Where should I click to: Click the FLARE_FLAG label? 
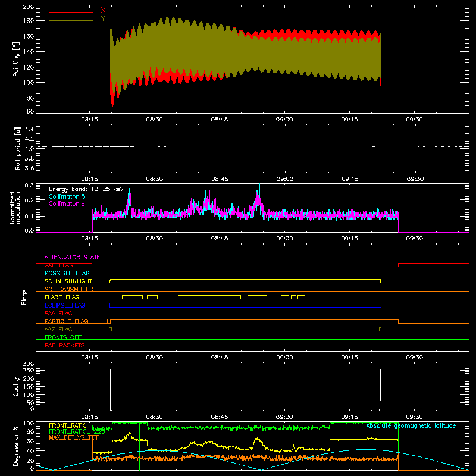point(62,297)
